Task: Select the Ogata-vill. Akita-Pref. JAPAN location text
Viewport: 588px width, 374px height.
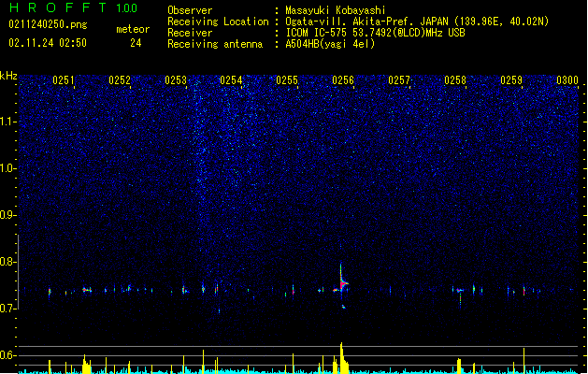Action: tap(417, 22)
